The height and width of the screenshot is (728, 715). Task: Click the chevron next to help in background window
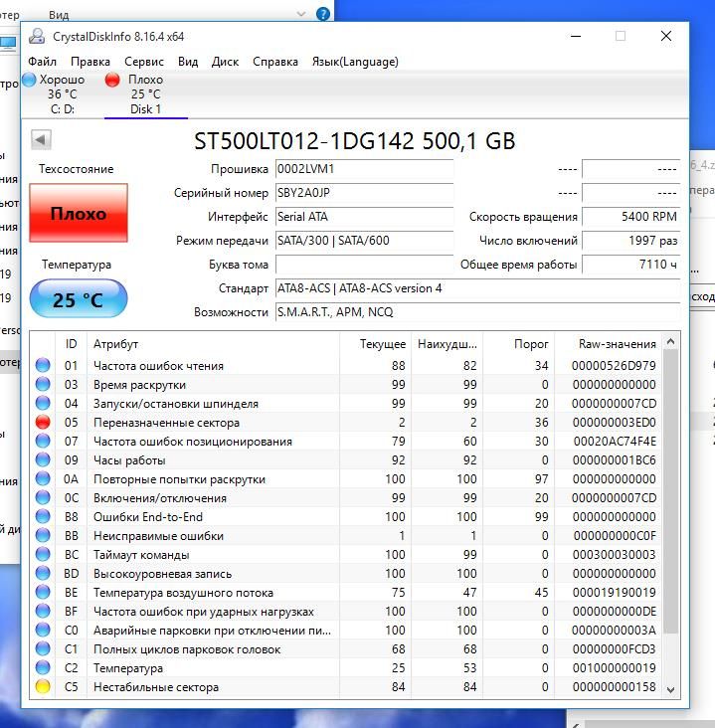(x=301, y=14)
